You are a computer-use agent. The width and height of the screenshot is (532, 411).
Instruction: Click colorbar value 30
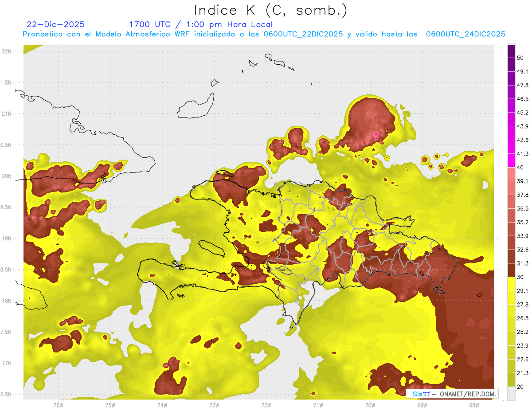520,277
